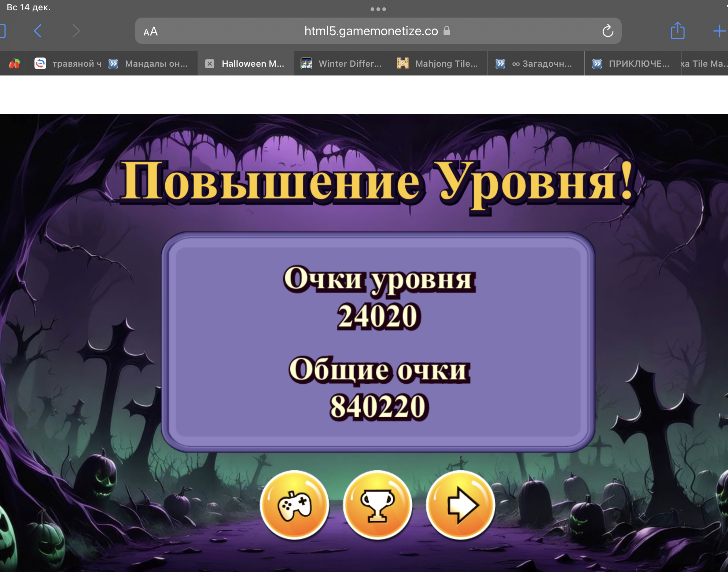Tap the Share icon in toolbar
728x572 pixels.
click(677, 31)
